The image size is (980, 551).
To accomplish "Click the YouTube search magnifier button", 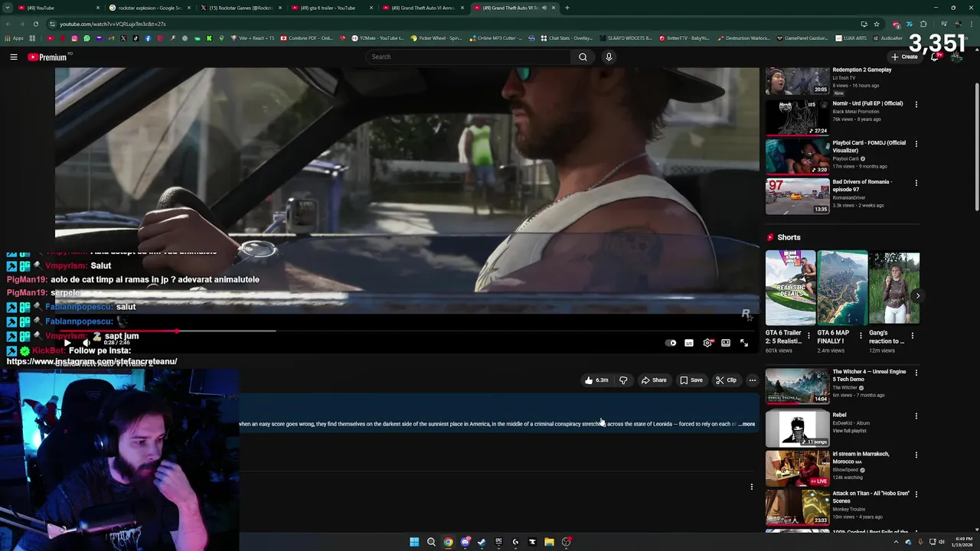I will [583, 57].
